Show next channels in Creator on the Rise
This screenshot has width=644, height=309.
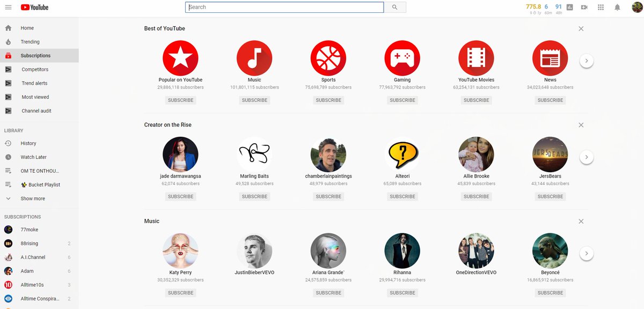(x=587, y=157)
